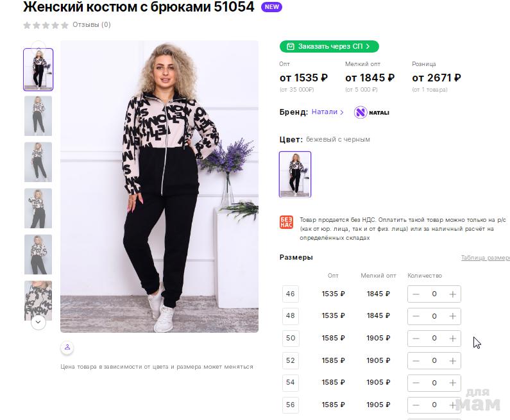The width and height of the screenshot is (510, 420).
Task: Open the Отзывы (0) reviews section
Action: click(91, 25)
